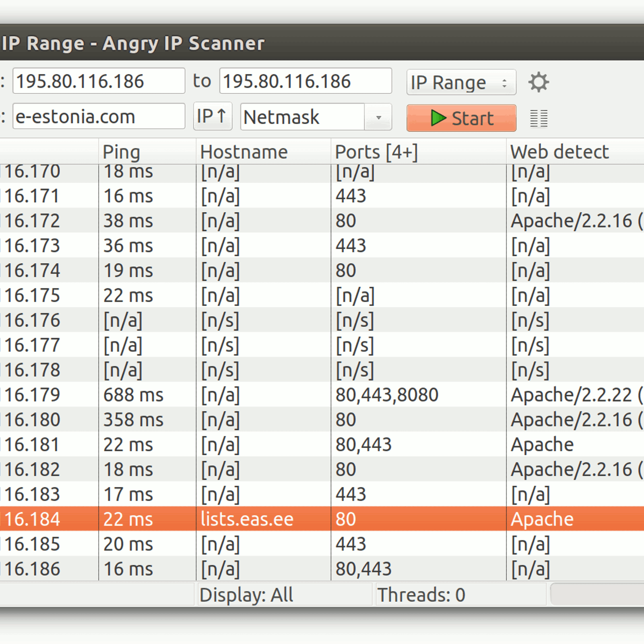Click the Display: All status bar section
The width and height of the screenshot is (644, 644).
point(246,595)
